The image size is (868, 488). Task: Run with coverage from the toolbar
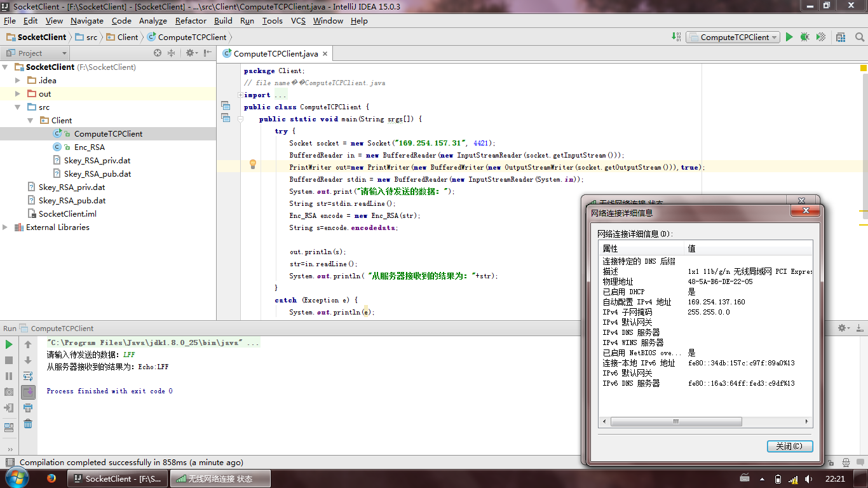(x=820, y=37)
